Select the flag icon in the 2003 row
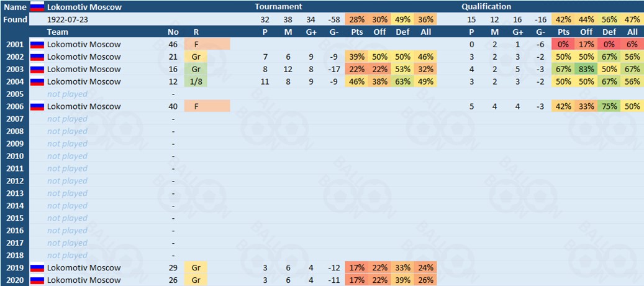The height and width of the screenshot is (286, 644). coord(37,69)
